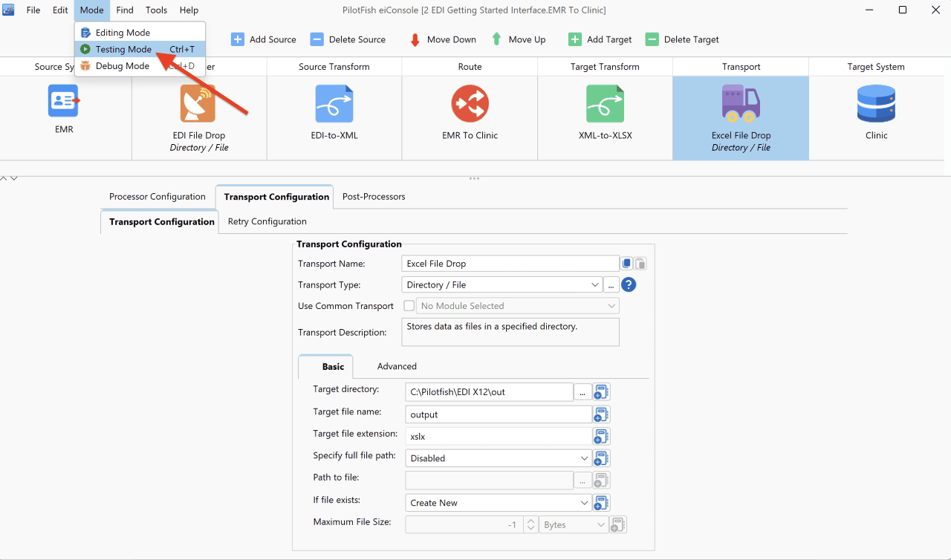Enable the Use Common Transport checkbox
951x560 pixels.
pyautogui.click(x=409, y=306)
